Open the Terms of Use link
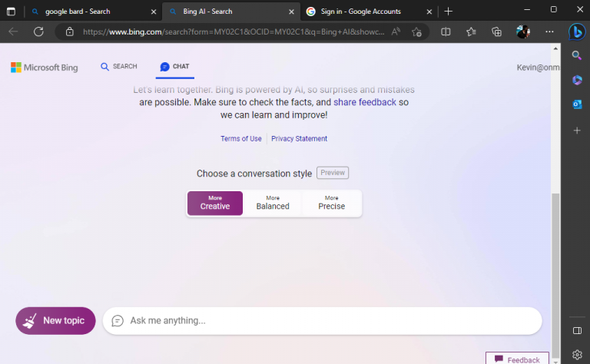Viewport: 590px width, 364px height. click(240, 138)
